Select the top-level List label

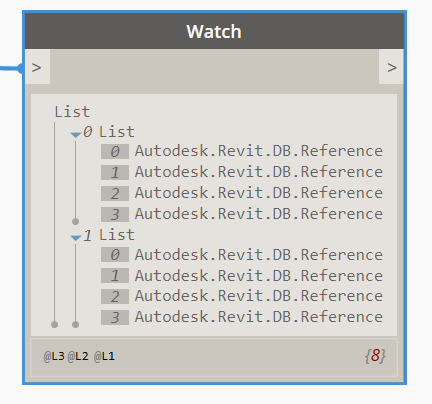coord(72,112)
